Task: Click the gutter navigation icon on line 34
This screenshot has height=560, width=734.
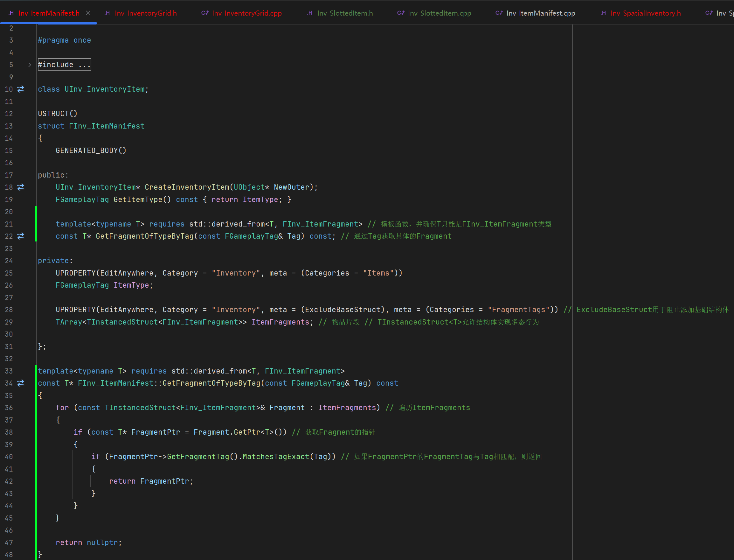Action: click(21, 383)
